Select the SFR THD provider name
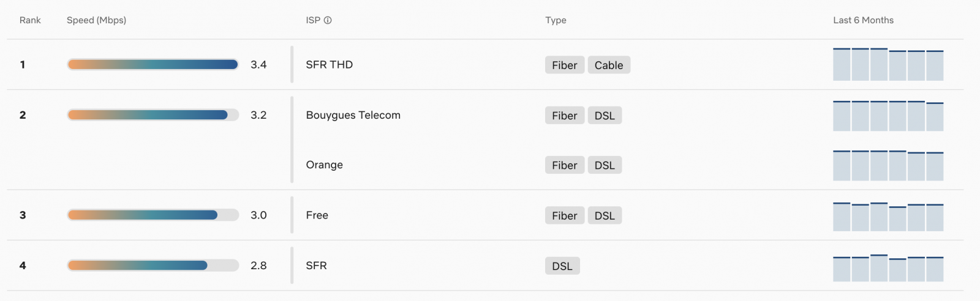Image resolution: width=980 pixels, height=301 pixels. (330, 65)
